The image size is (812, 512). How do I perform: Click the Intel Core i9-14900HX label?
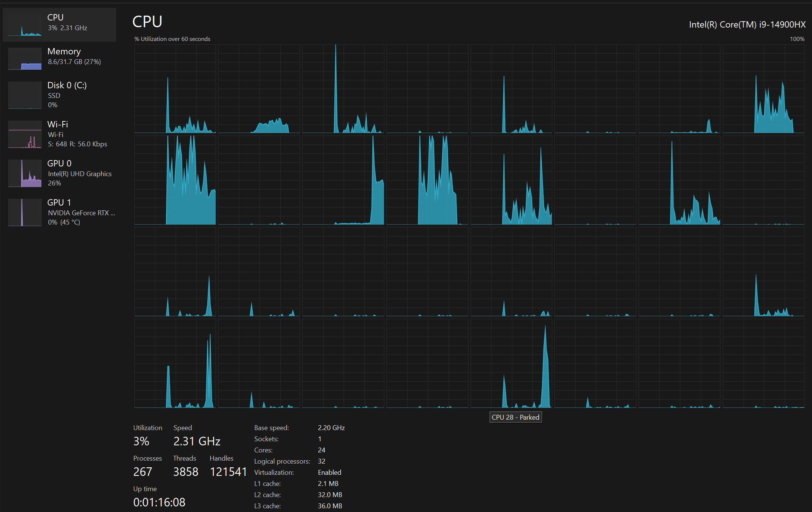point(747,25)
